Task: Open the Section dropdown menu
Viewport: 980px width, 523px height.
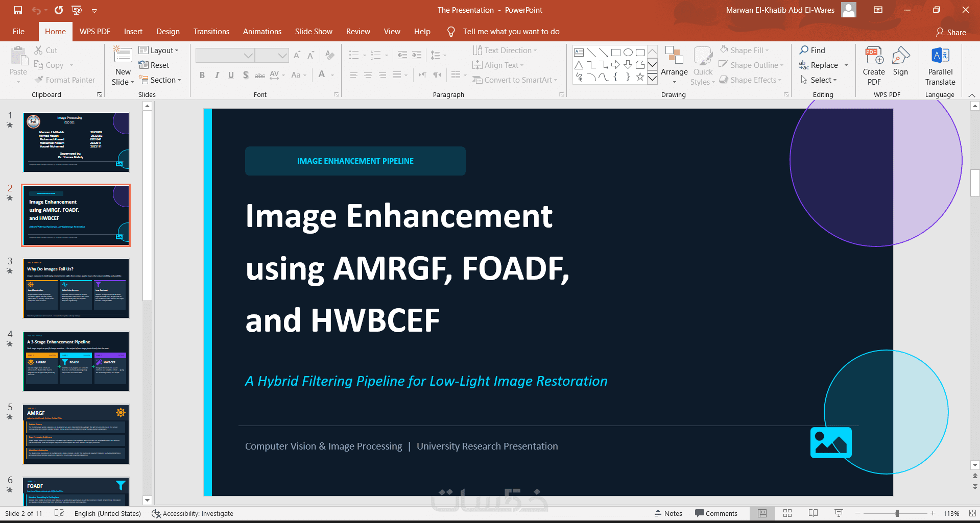Action: 160,80
